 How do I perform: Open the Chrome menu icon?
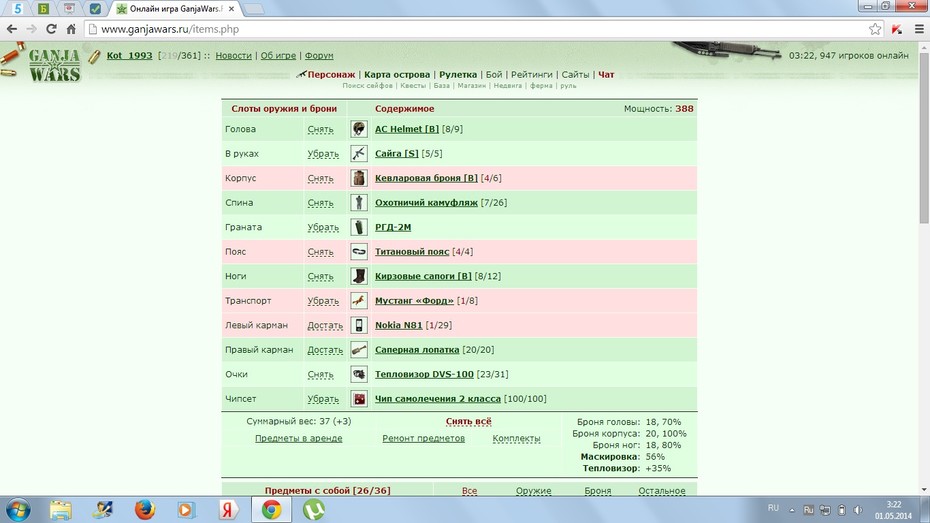click(x=919, y=28)
